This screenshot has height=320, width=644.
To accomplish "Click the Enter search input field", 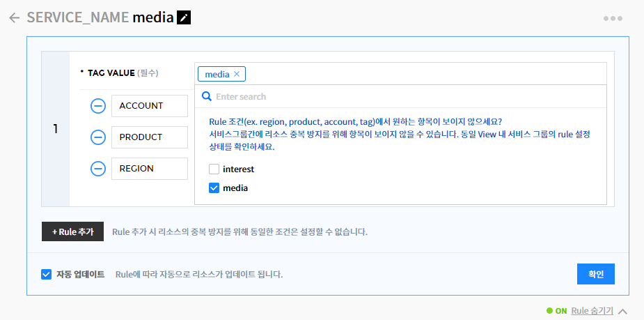I will coord(404,96).
